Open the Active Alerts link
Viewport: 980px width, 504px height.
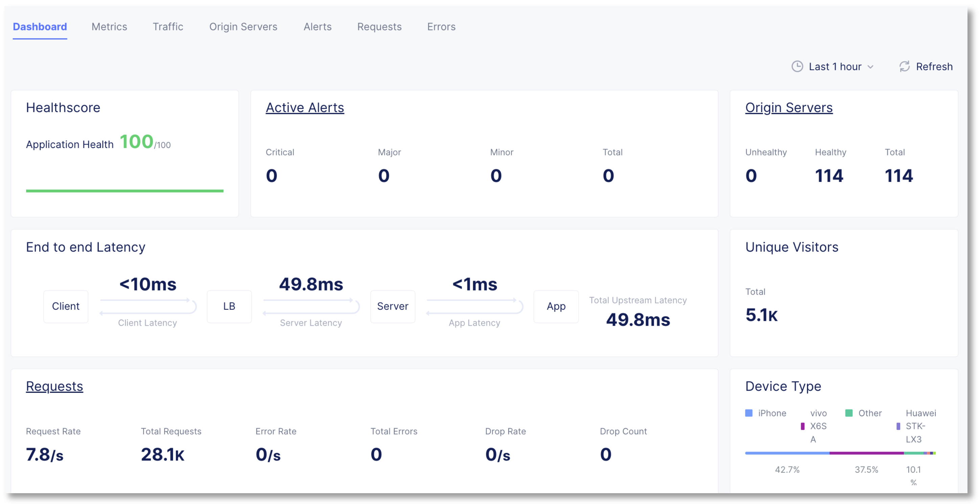pos(305,107)
